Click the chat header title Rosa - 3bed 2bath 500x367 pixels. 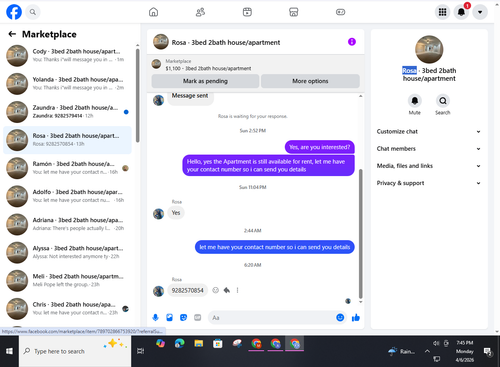[x=226, y=43]
